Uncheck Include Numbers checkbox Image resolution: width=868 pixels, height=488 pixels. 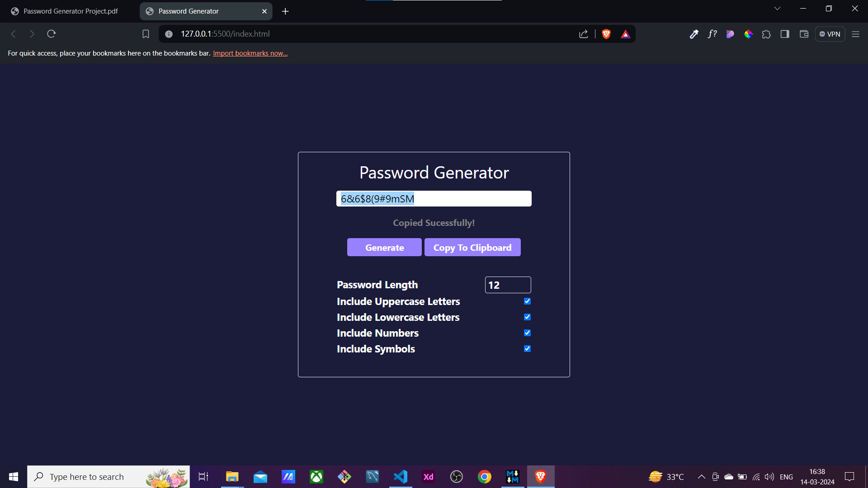(x=527, y=333)
